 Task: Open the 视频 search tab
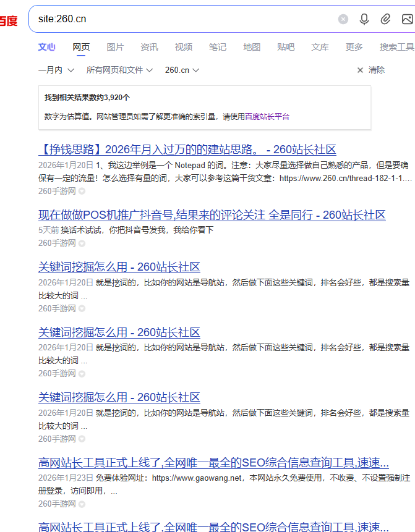[x=183, y=47]
